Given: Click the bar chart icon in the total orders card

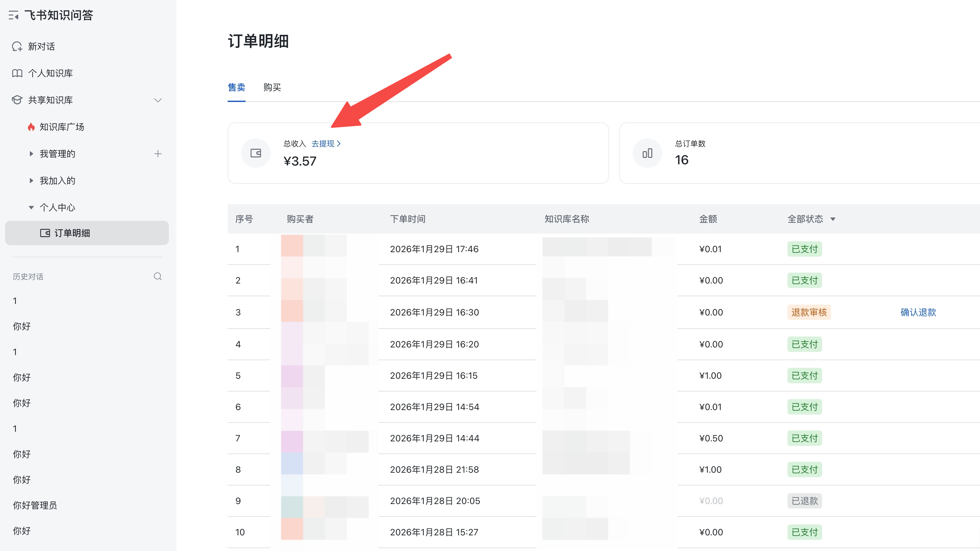Looking at the screenshot, I should pos(647,153).
